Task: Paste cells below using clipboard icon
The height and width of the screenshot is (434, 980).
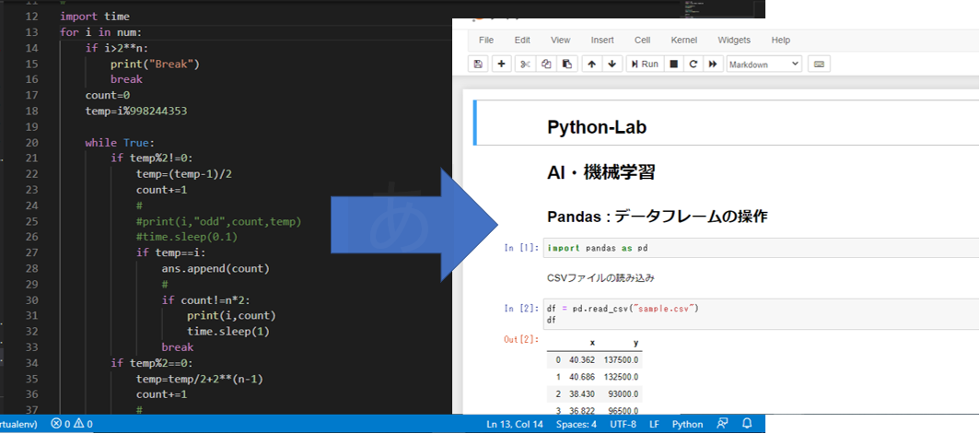Action: click(566, 64)
